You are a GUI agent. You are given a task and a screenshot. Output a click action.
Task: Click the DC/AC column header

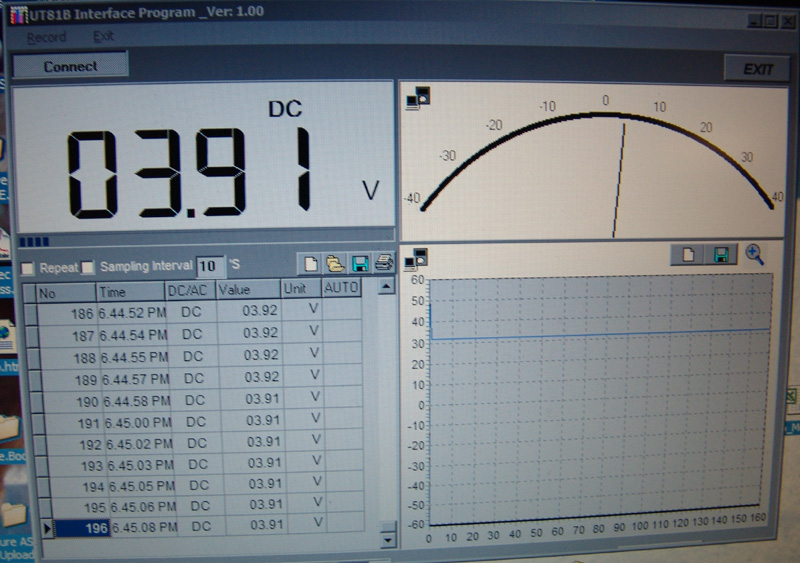click(x=190, y=290)
